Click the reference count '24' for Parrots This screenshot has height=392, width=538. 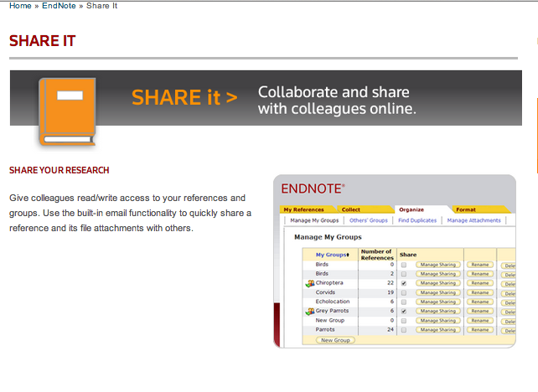click(391, 329)
